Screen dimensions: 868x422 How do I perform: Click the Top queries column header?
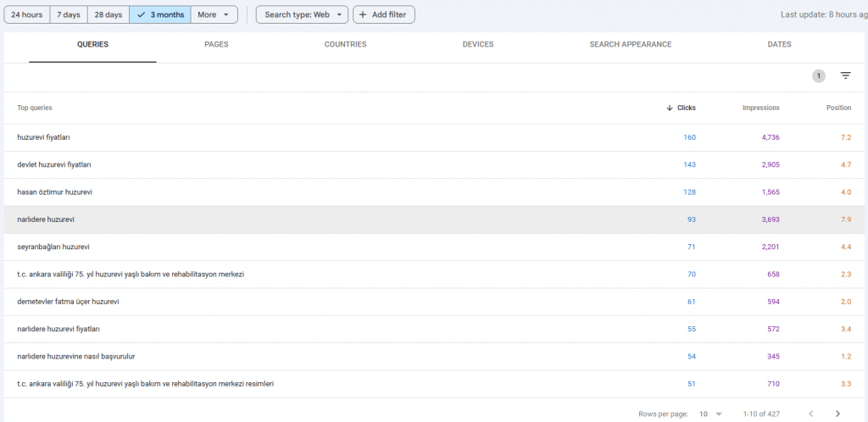35,108
